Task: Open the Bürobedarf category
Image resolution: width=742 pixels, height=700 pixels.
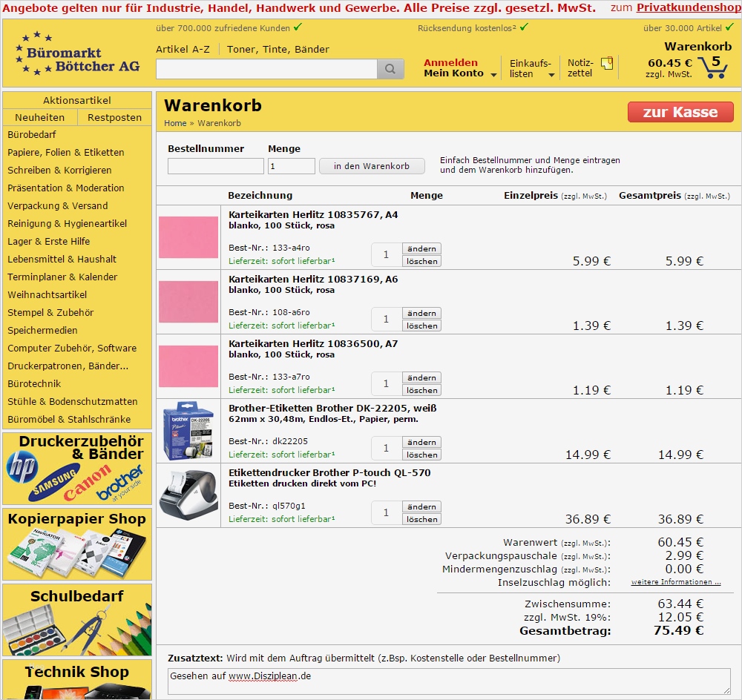Action: click(x=32, y=135)
